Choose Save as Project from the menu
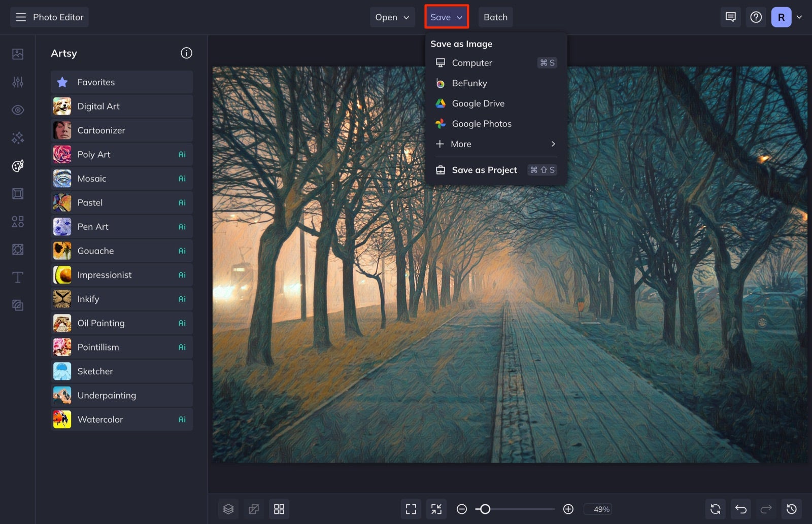Viewport: 812px width, 524px height. 484,170
